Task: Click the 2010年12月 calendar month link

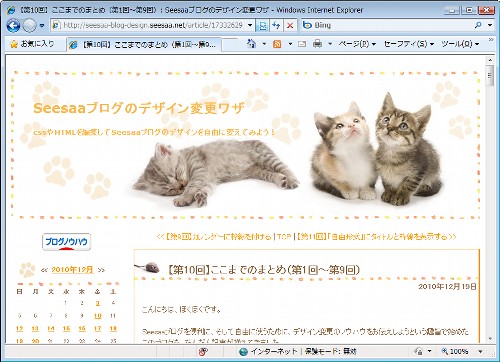Action: [x=72, y=270]
